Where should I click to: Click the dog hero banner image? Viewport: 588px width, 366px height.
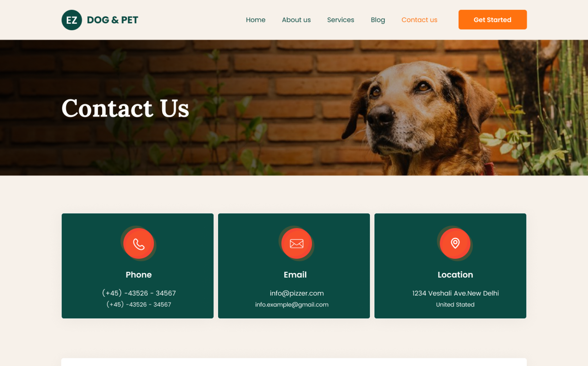point(294,108)
